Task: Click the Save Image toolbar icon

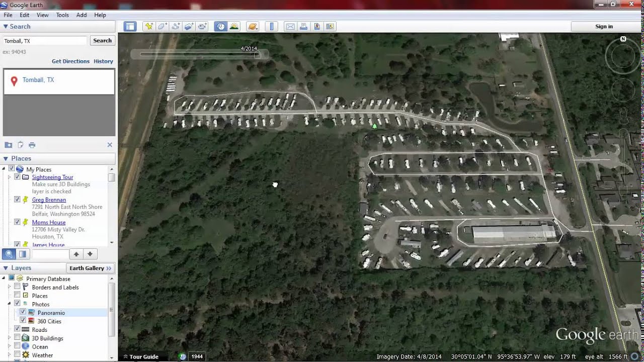Action: coord(317,27)
